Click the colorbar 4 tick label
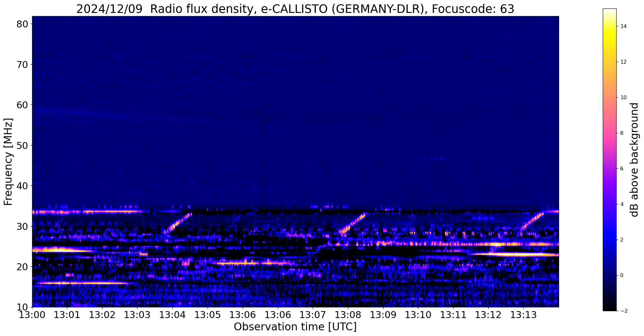The width and height of the screenshot is (644, 336). [621, 204]
